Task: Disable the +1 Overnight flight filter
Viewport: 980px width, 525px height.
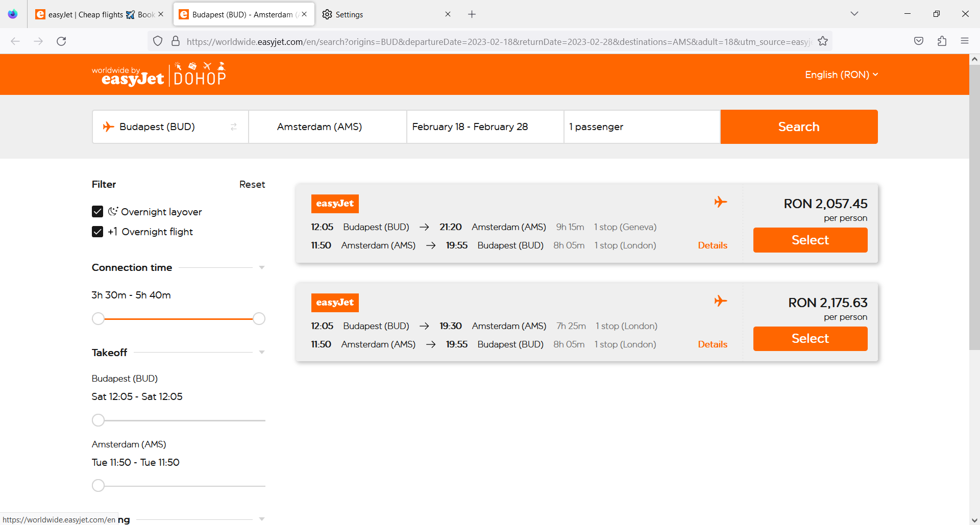Action: (x=97, y=232)
